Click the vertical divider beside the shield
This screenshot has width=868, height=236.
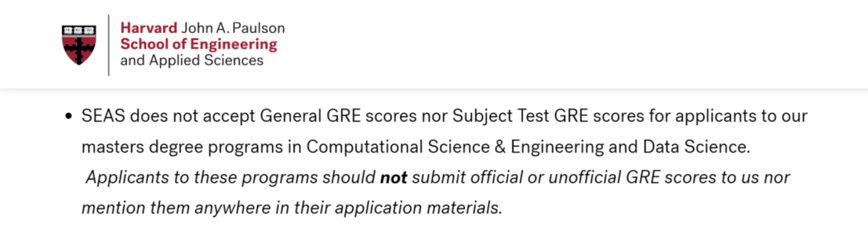108,45
